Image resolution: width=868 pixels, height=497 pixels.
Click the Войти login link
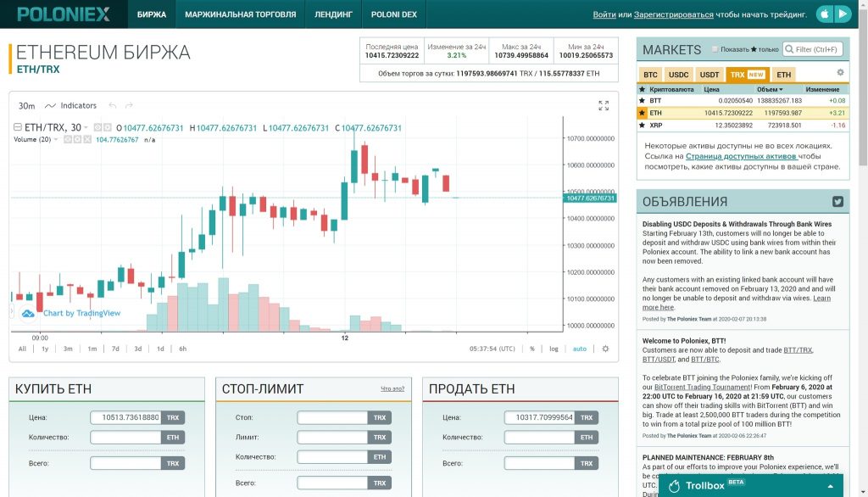[604, 14]
